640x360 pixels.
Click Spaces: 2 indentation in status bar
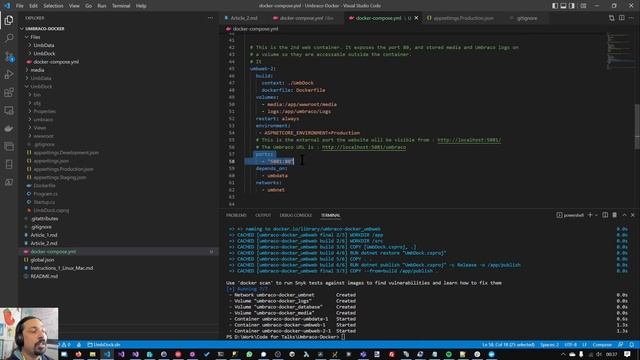(549, 345)
